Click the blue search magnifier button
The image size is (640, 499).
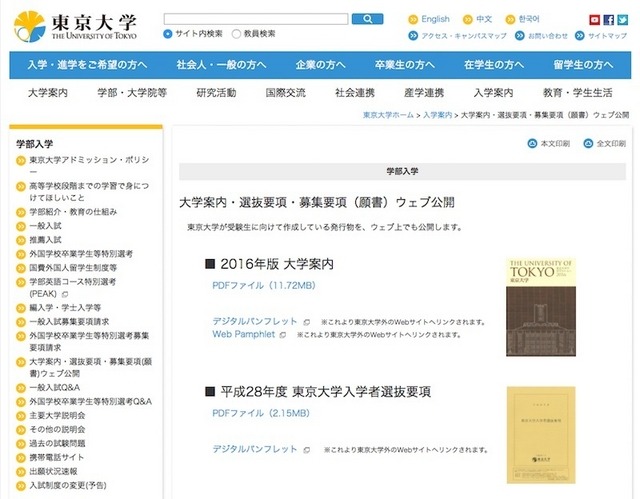[367, 19]
